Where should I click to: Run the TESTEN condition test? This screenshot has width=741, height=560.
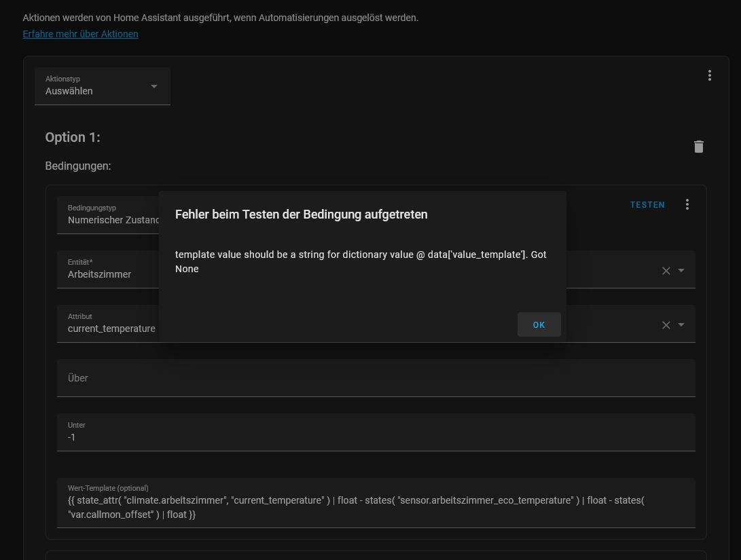pyautogui.click(x=647, y=204)
